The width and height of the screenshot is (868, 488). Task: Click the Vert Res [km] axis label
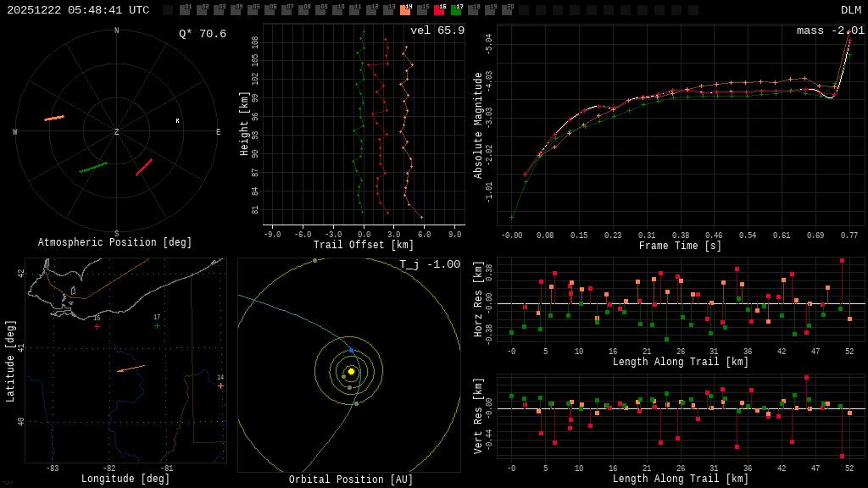point(478,416)
